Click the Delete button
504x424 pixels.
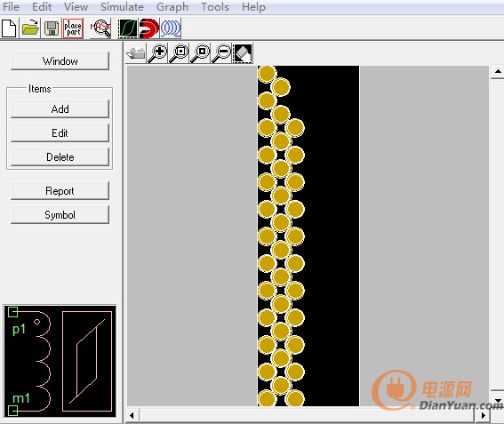click(60, 156)
